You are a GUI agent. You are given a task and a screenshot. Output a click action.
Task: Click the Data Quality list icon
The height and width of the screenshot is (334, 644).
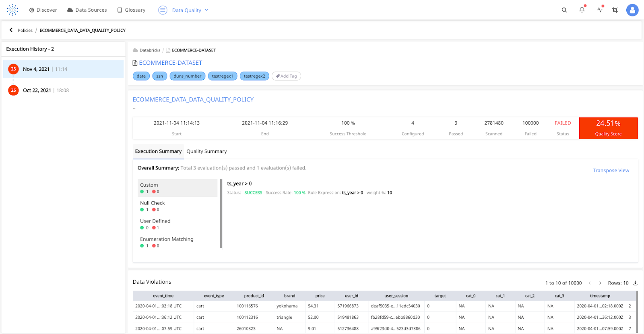click(163, 10)
